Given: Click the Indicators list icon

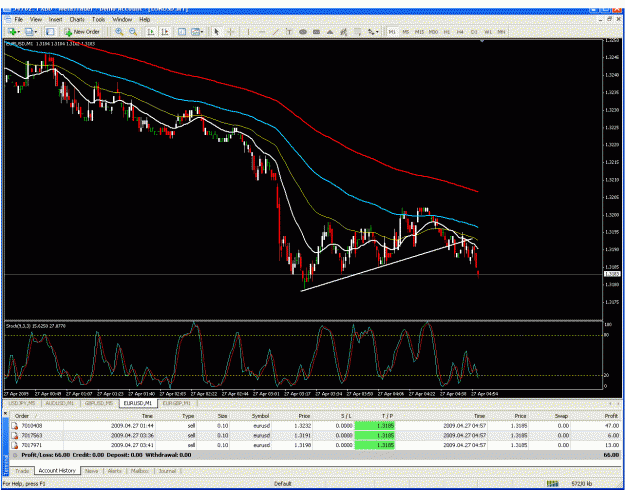Looking at the screenshot, I should pos(182,31).
